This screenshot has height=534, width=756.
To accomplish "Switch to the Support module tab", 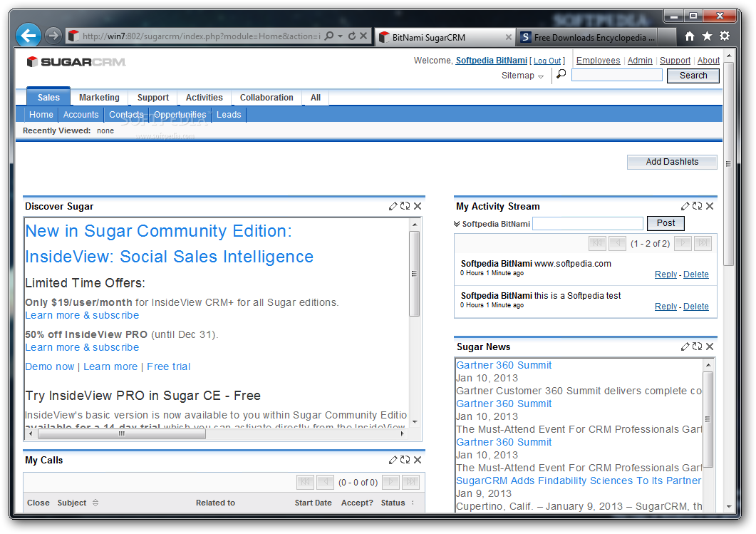I will pos(153,98).
